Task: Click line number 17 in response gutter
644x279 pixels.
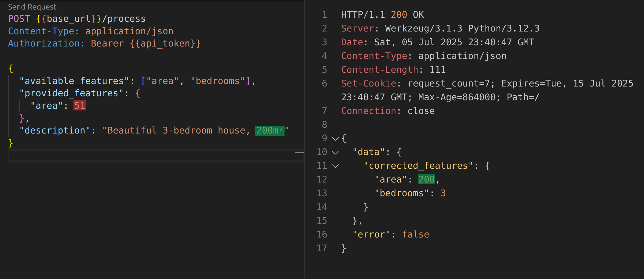Action: click(322, 248)
